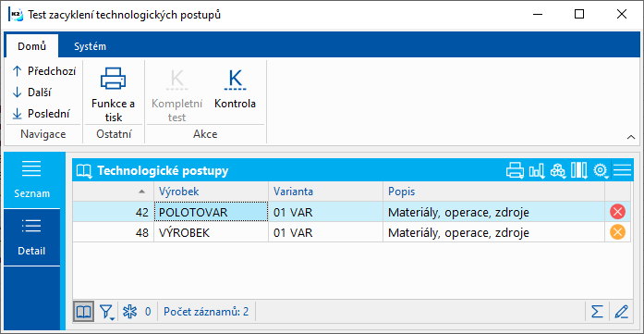Click the print icon in Technologické postupy header
The height and width of the screenshot is (334, 644).
point(515,171)
